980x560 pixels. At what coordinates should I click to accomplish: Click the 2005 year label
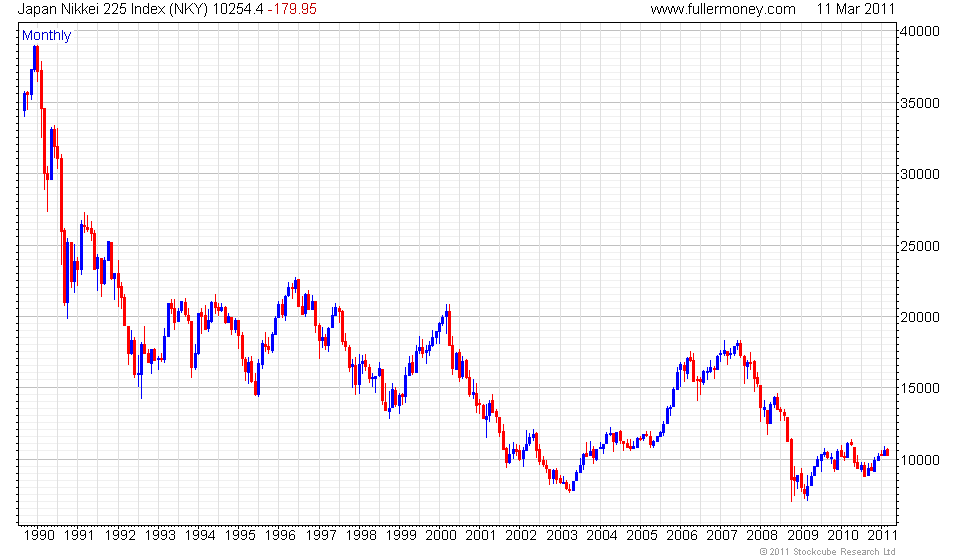[x=642, y=535]
